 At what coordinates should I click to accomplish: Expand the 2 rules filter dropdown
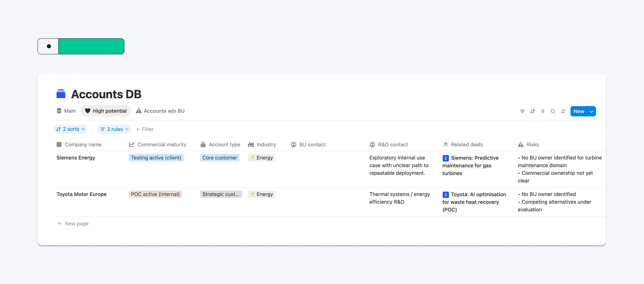114,129
